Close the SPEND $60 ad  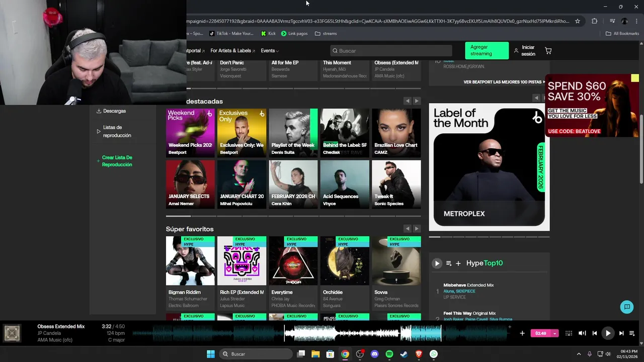(x=635, y=78)
